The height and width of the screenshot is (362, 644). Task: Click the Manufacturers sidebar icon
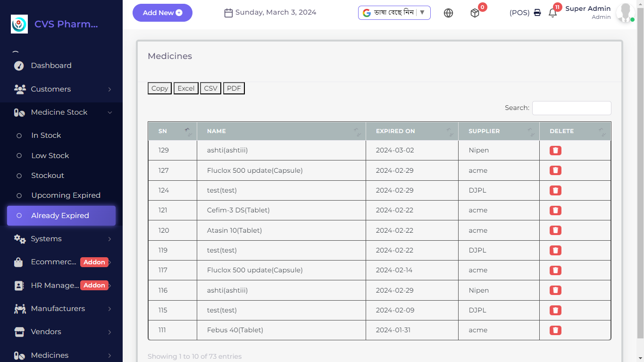[x=19, y=309]
